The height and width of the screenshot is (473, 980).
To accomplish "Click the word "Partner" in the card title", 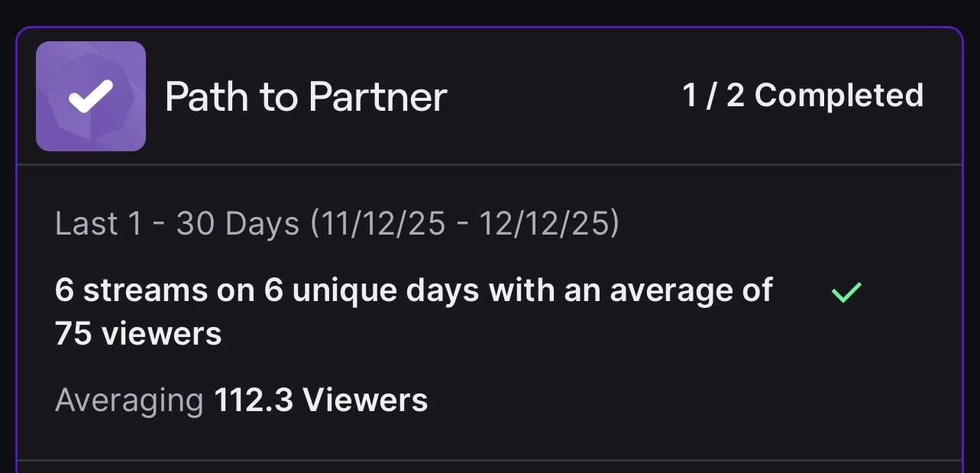I will (377, 97).
